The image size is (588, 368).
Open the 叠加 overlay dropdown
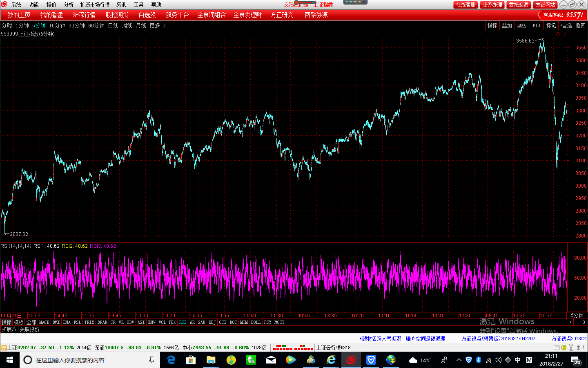pyautogui.click(x=507, y=25)
